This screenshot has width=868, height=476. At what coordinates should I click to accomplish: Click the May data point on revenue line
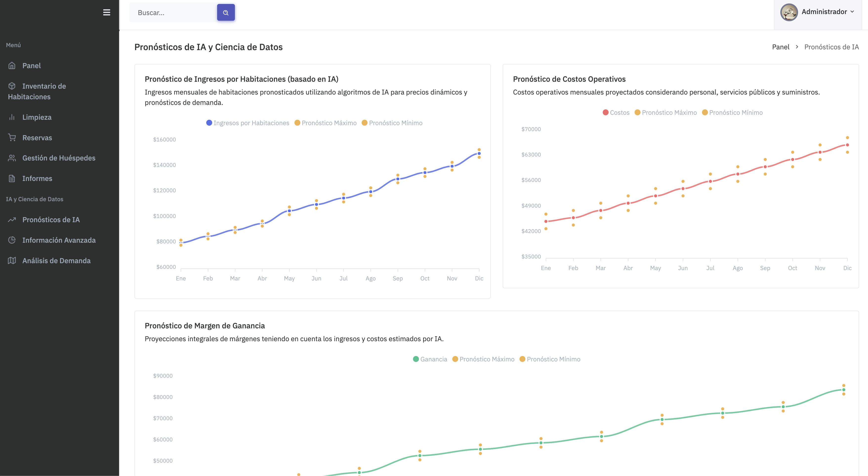coord(289,211)
